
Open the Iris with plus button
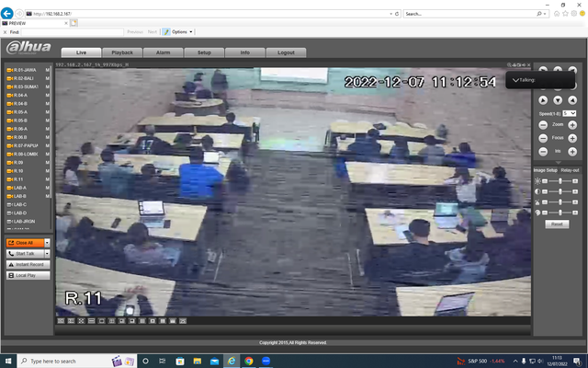572,152
